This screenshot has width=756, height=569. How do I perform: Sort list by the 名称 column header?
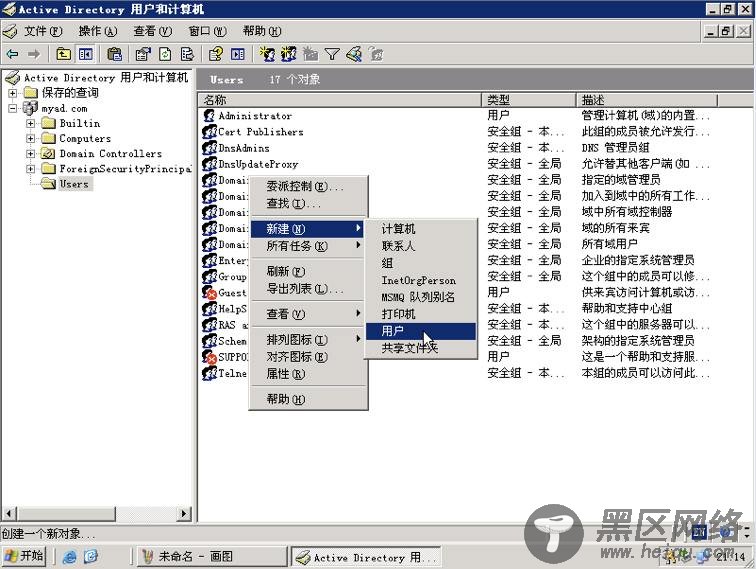pyautogui.click(x=340, y=100)
